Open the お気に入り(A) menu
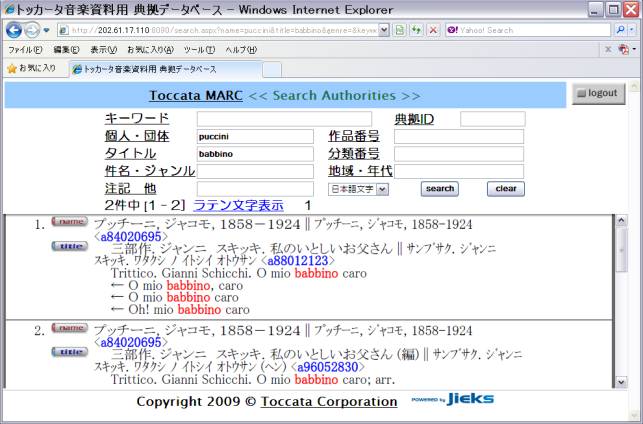Viewport: 643px width, 424px height. point(150,50)
